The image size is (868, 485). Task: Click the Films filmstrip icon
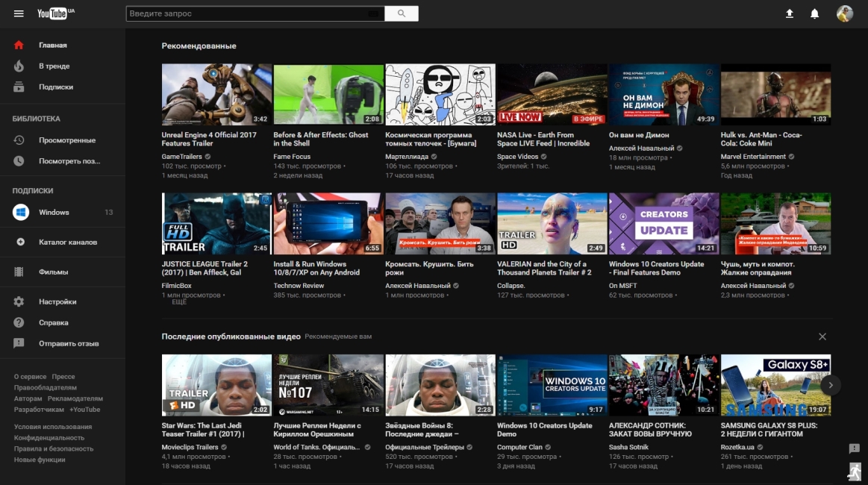[19, 272]
